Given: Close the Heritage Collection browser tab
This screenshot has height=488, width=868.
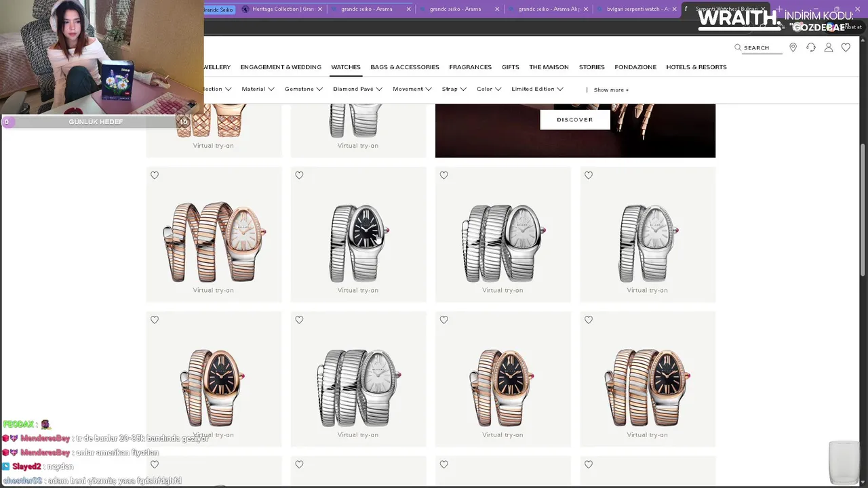Looking at the screenshot, I should (320, 9).
